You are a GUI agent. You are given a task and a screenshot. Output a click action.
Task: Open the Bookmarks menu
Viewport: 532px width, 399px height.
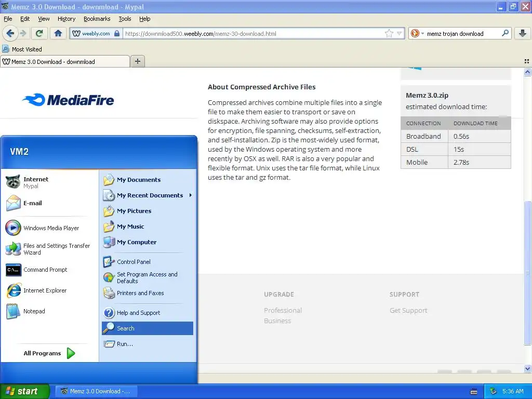click(x=97, y=19)
